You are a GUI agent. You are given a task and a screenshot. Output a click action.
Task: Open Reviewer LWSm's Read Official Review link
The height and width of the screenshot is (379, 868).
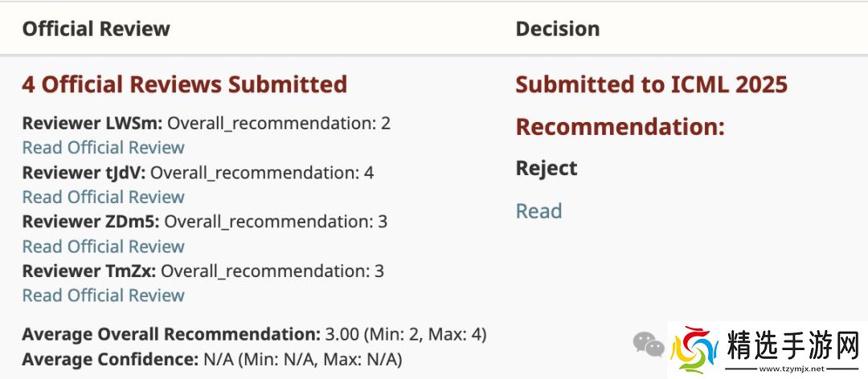point(103,148)
